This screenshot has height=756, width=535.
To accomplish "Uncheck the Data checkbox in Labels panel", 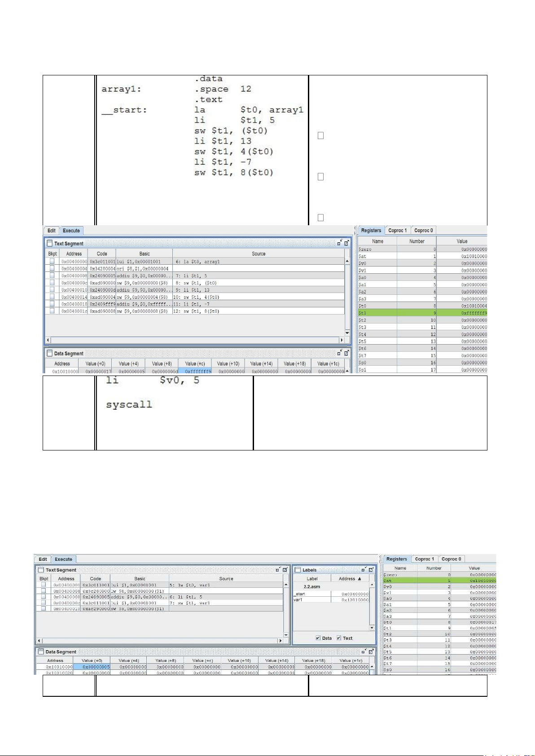I will pyautogui.click(x=318, y=638).
